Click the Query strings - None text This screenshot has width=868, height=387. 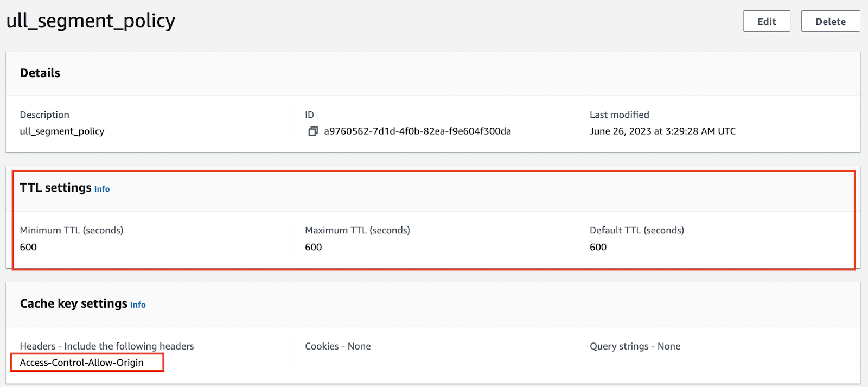point(635,346)
